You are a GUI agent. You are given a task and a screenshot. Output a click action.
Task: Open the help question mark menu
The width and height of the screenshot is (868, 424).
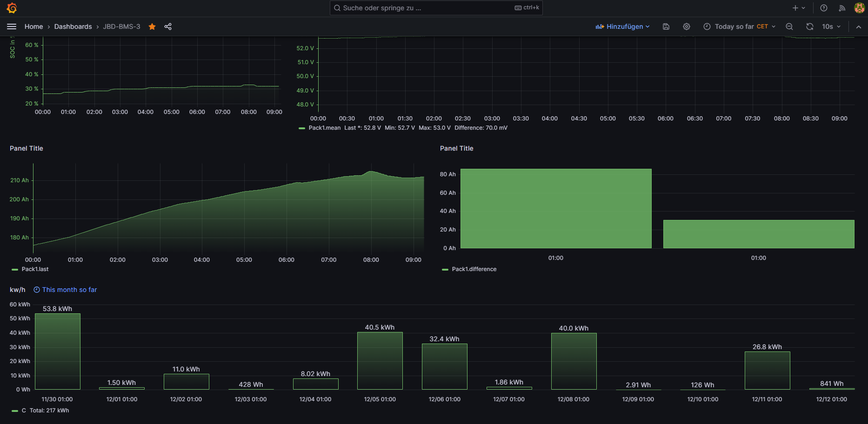(824, 8)
